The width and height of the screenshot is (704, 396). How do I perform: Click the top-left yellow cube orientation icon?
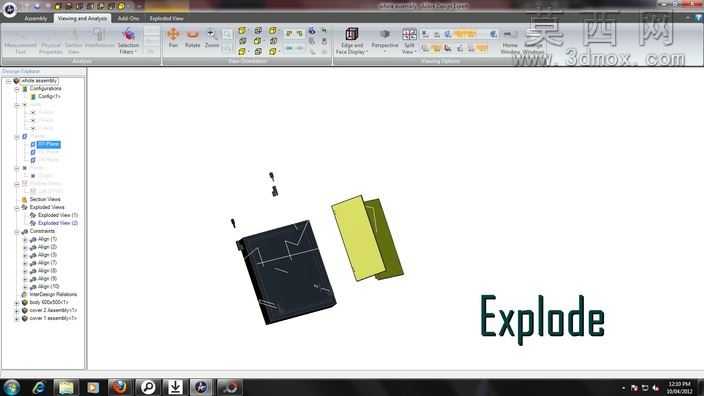(242, 31)
